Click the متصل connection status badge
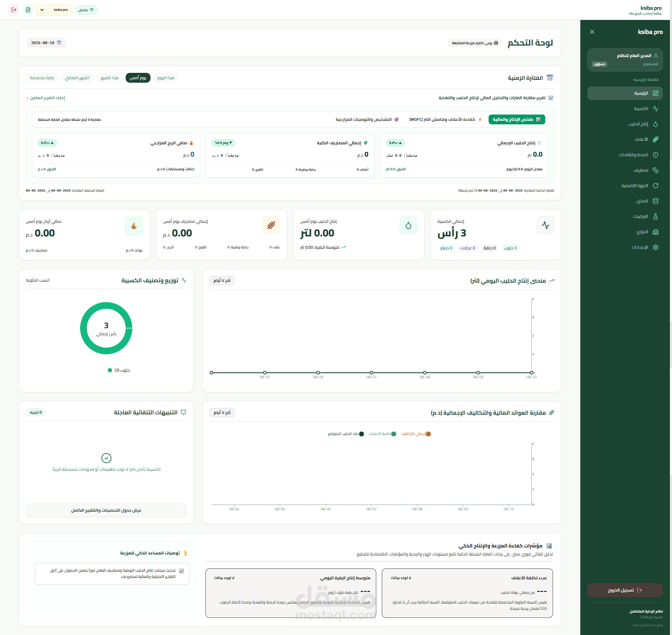This screenshot has height=635, width=672. tap(86, 10)
